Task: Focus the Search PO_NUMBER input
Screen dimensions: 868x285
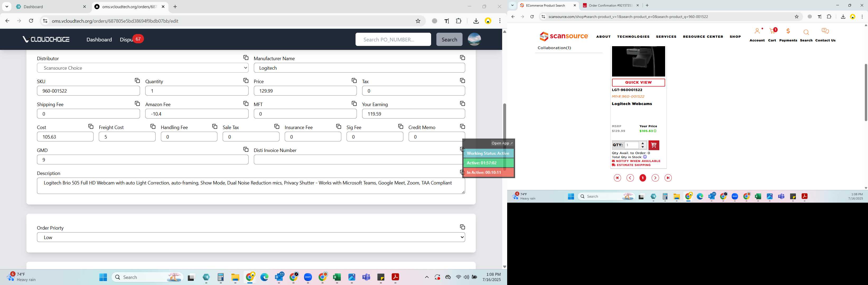Action: point(393,39)
